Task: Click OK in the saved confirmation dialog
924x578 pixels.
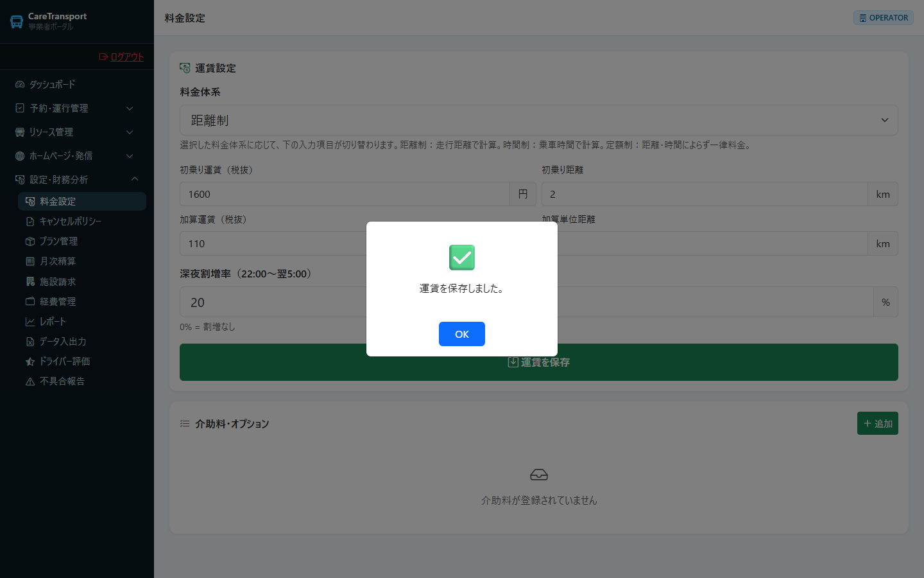Action: (x=462, y=334)
